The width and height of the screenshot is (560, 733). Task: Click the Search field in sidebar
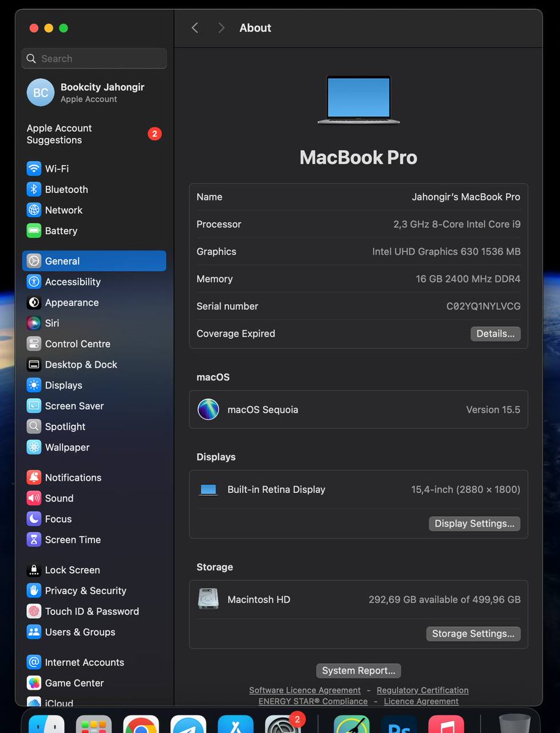tap(94, 59)
